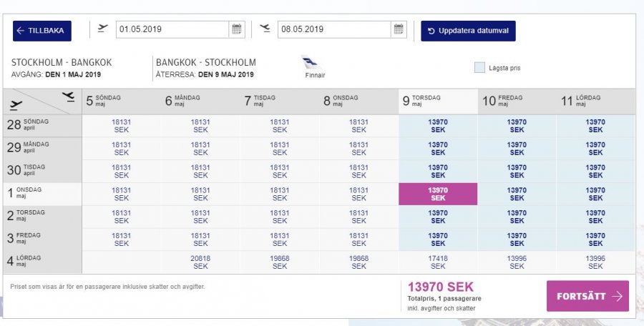
Task: Pick the 20818 SEK fare on Lördag row
Action: tap(200, 262)
